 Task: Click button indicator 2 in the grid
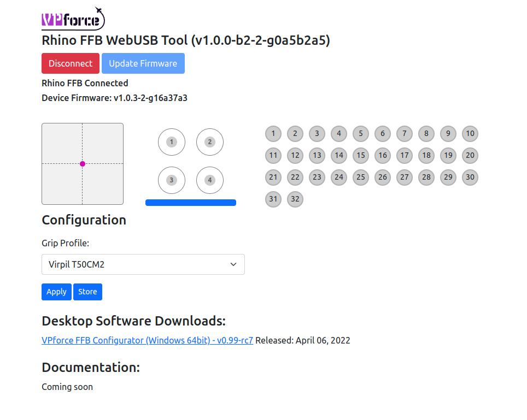[295, 134]
